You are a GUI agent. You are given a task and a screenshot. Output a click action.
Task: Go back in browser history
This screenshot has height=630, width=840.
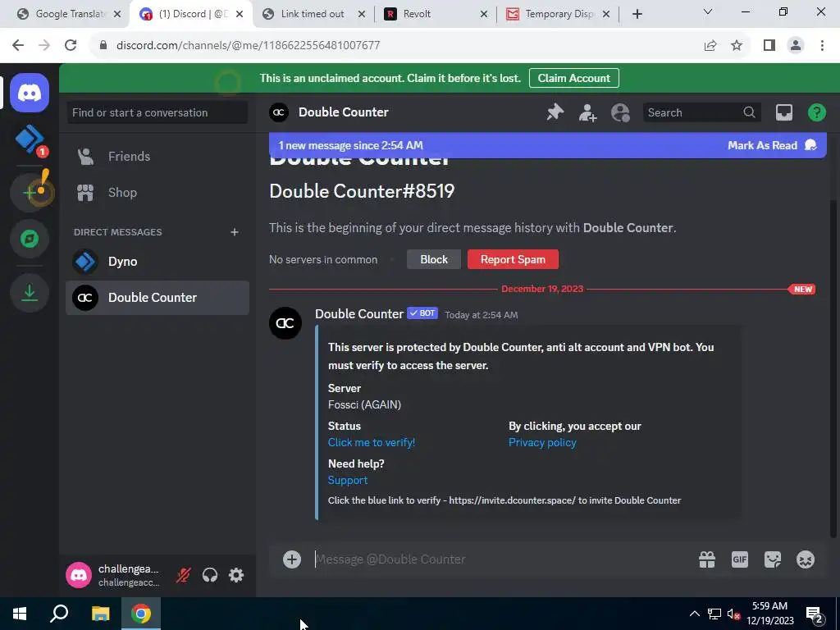coord(18,45)
